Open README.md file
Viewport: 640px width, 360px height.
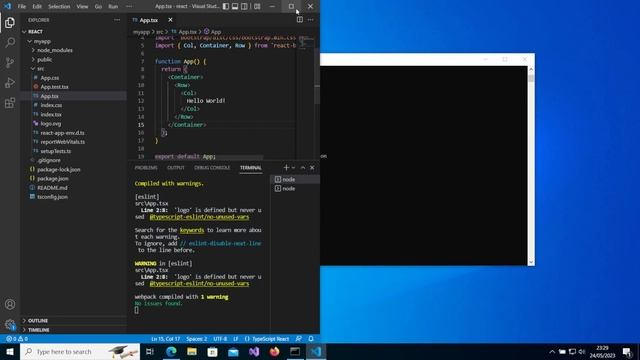(x=73, y=188)
